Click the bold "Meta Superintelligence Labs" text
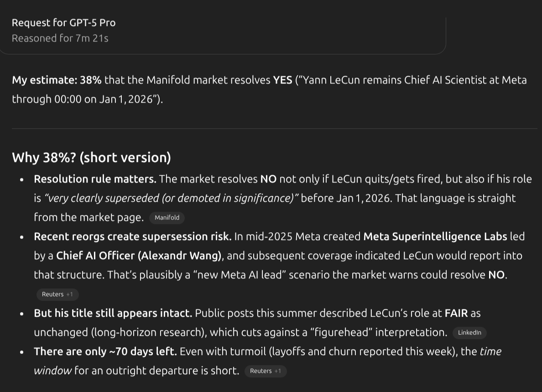This screenshot has height=392, width=542. 435,236
